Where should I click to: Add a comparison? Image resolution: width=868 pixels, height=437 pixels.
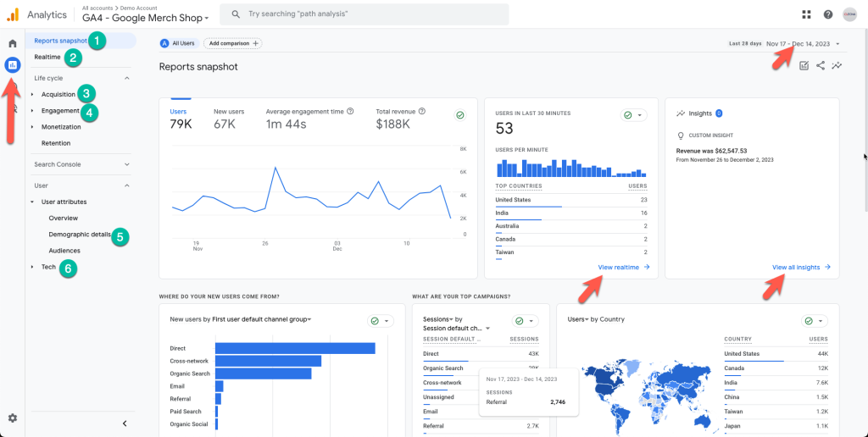(232, 43)
